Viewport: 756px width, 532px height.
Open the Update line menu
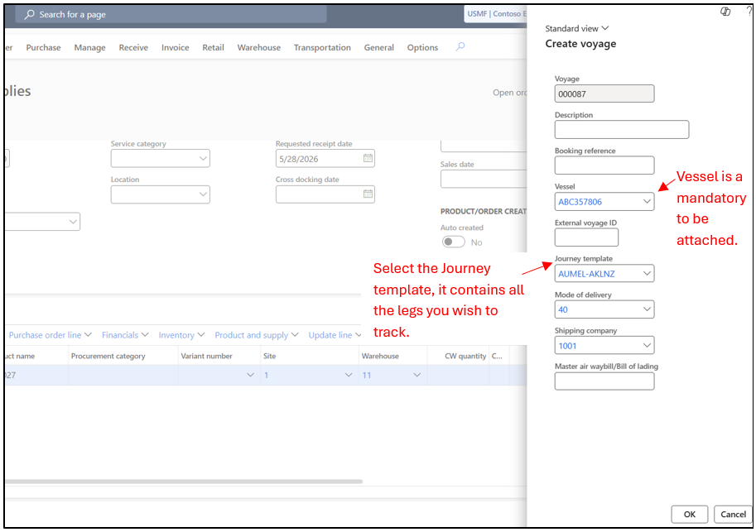point(335,335)
